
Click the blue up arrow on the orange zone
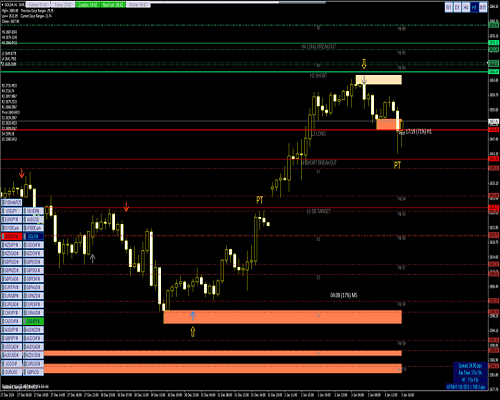[x=193, y=316]
